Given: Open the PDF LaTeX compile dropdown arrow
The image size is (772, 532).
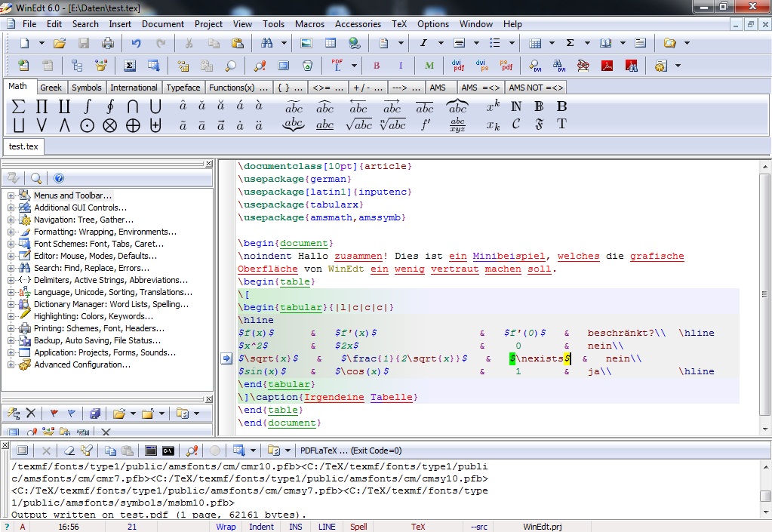Looking at the screenshot, I should click(x=353, y=66).
